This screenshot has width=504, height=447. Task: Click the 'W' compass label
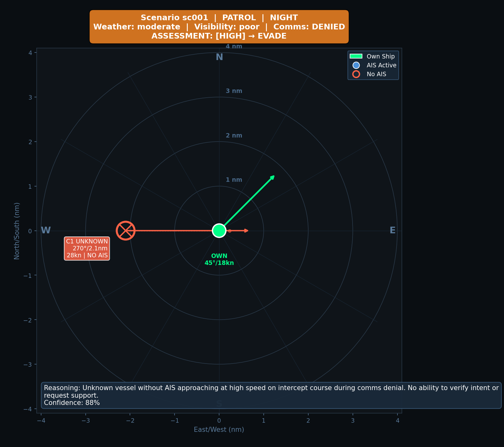46,230
